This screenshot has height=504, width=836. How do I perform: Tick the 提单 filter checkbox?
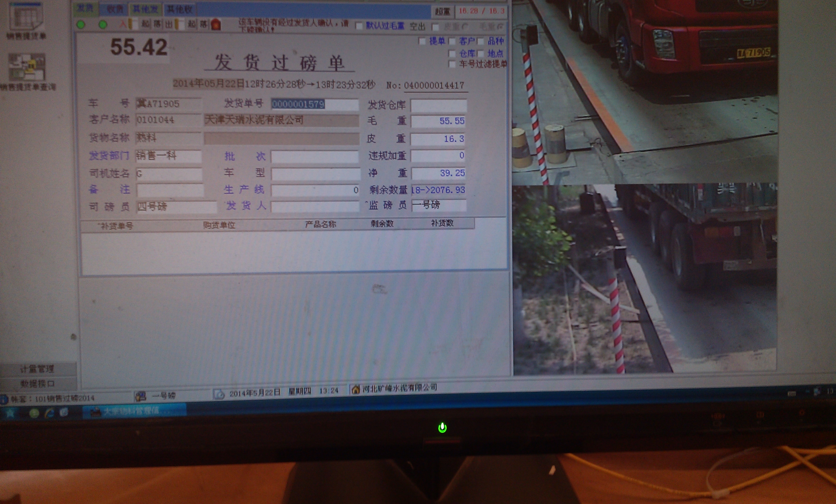coord(422,41)
